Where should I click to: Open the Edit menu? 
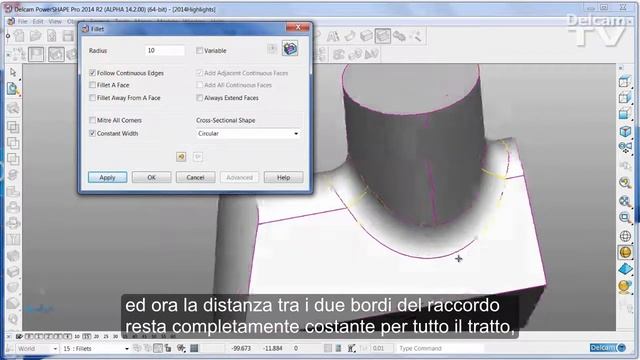point(38,21)
